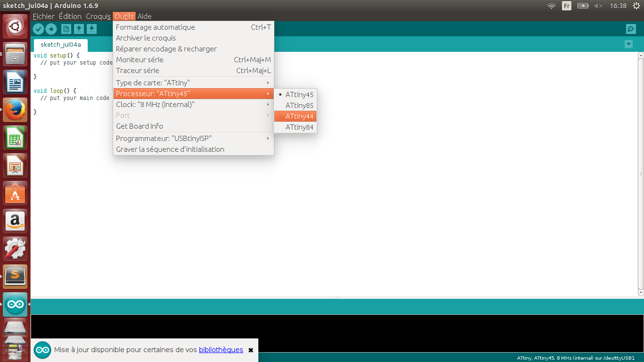Dismiss the library update notification
The height and width of the screenshot is (362, 644).
tap(251, 350)
